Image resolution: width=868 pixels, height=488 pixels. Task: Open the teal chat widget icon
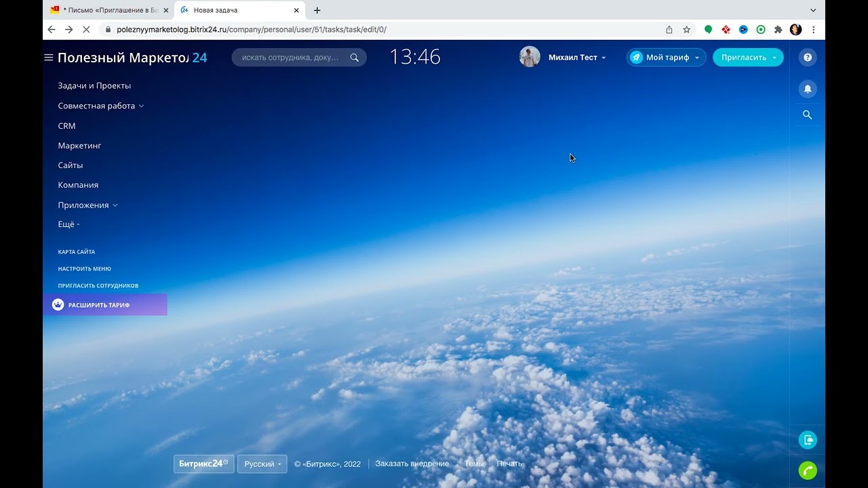click(807, 440)
